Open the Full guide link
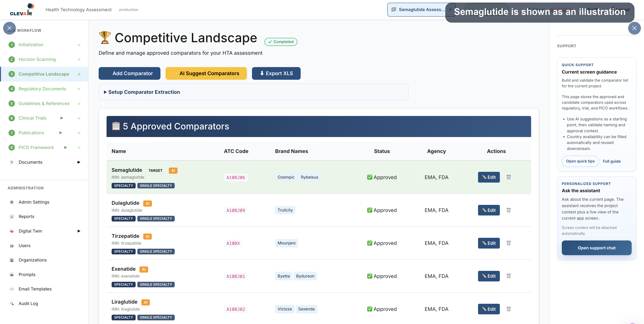The height and width of the screenshot is (324, 644). 611,161
